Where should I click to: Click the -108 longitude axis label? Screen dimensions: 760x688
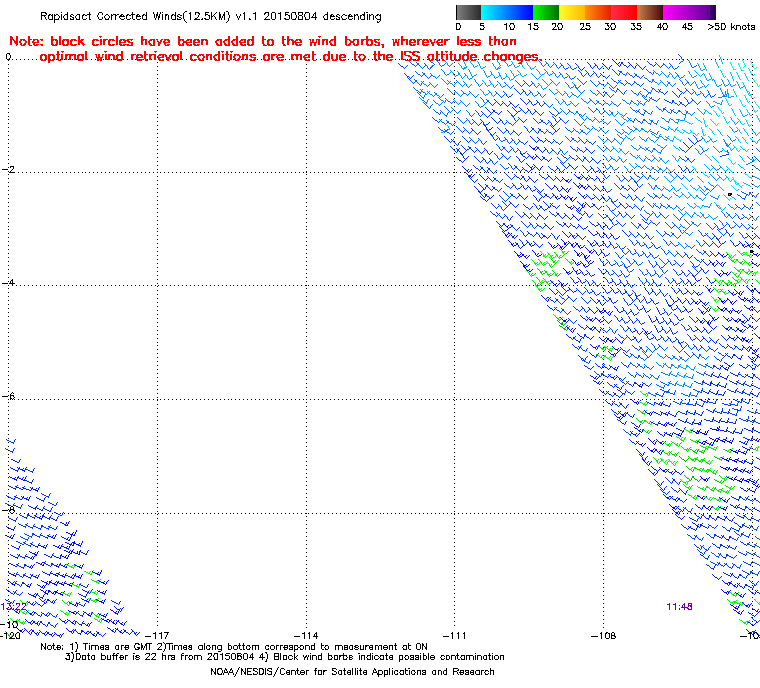pos(603,635)
